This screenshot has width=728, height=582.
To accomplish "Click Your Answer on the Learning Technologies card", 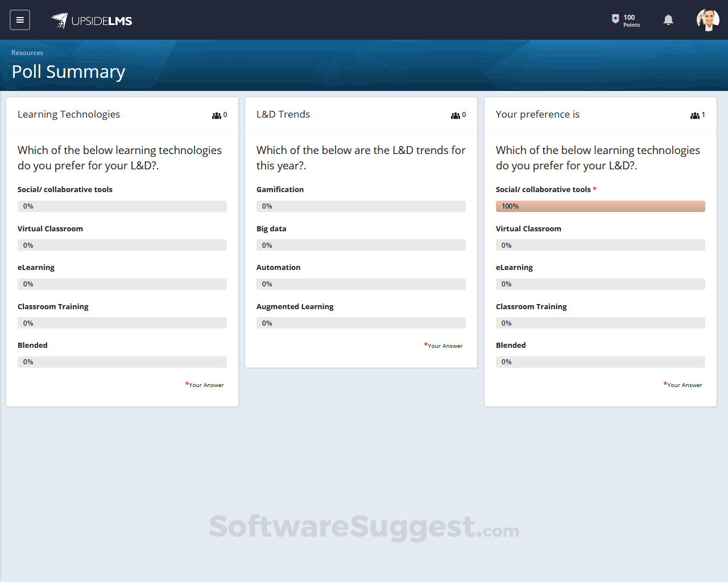I will (205, 385).
